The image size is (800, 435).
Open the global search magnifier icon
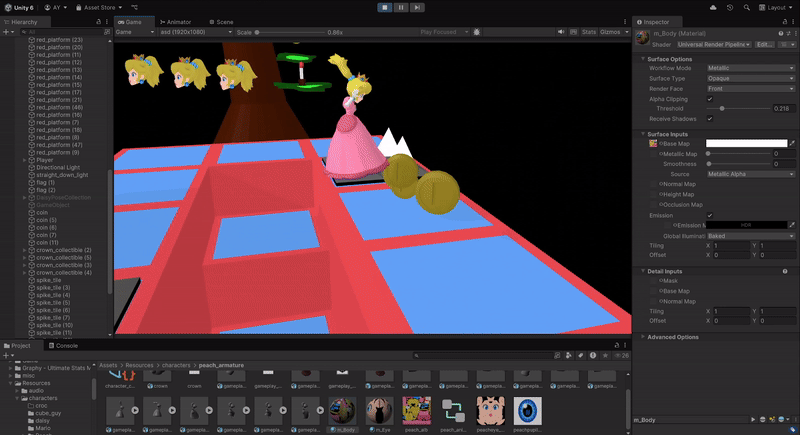(x=746, y=8)
